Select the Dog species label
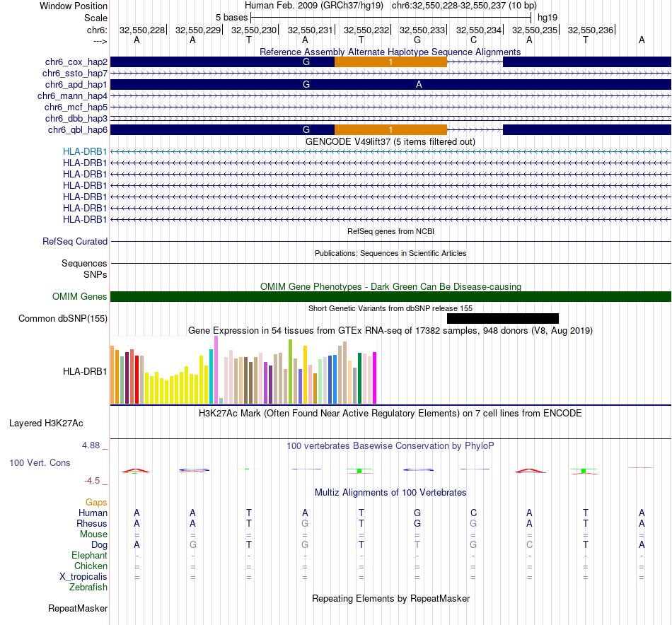Viewport: 672px width, 625px height. tap(99, 545)
